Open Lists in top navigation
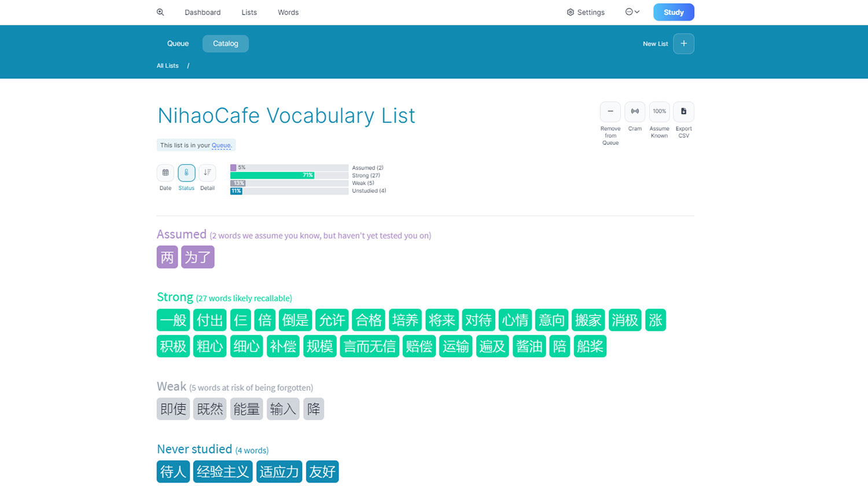868x486 pixels. (x=249, y=12)
